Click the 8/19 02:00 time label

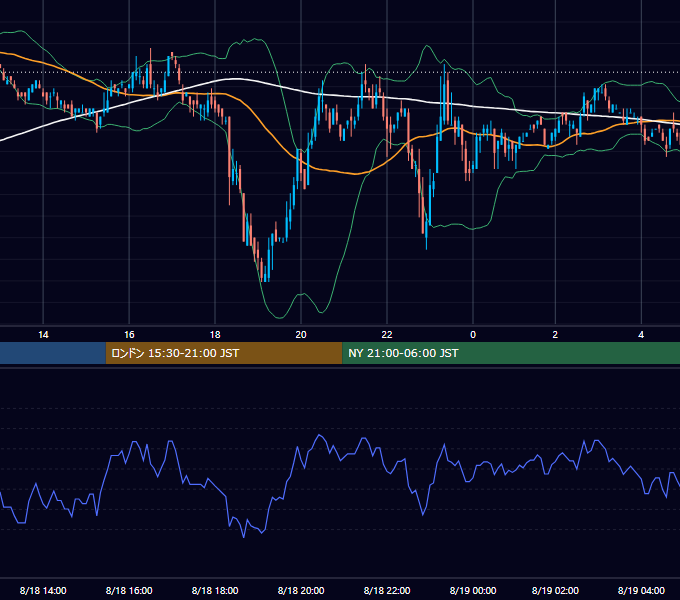coord(555,590)
